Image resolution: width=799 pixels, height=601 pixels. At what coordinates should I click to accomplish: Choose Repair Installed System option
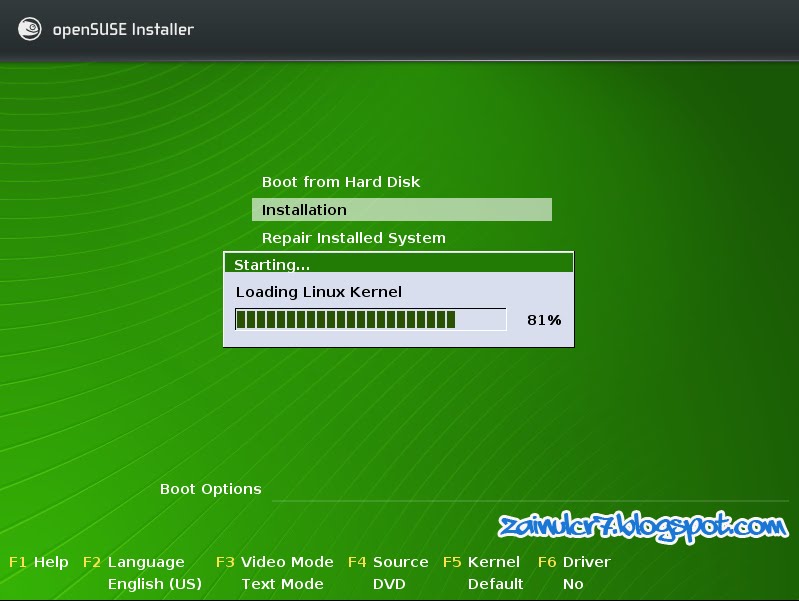pyautogui.click(x=354, y=238)
